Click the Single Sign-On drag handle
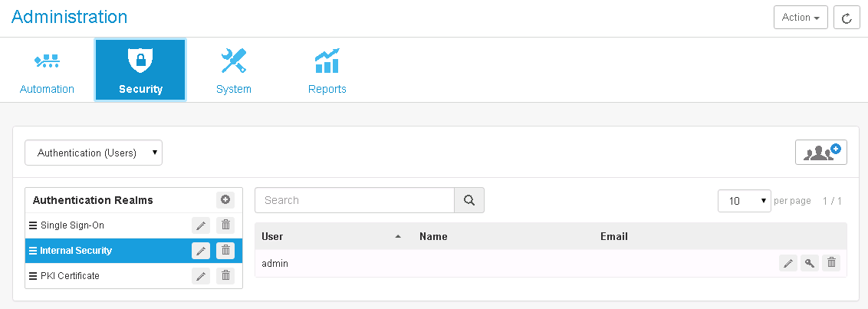The image size is (868, 309). pos(33,225)
